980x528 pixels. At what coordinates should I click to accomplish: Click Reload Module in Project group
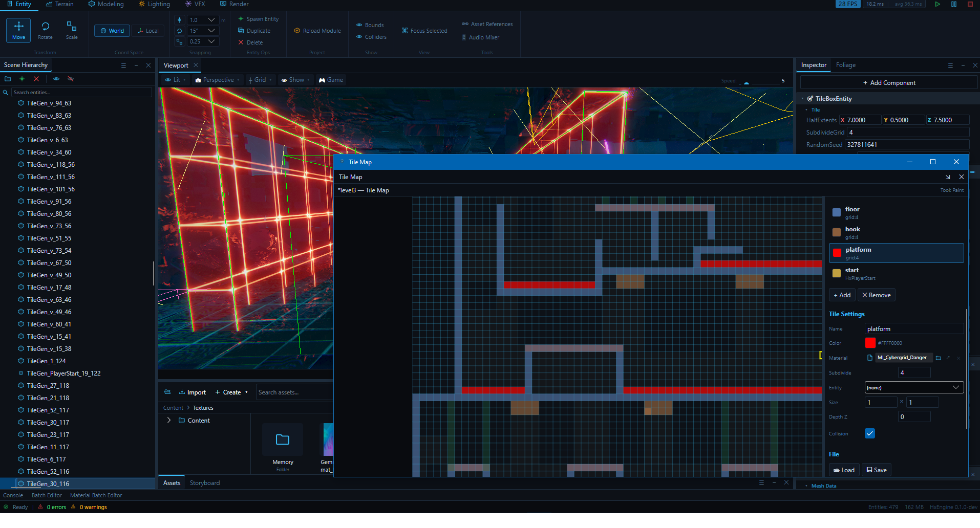(317, 31)
